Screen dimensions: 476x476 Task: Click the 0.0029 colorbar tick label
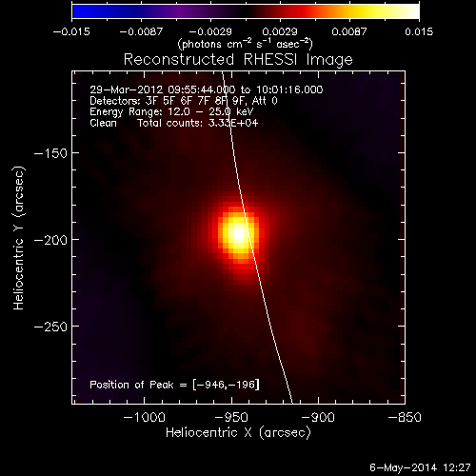(280, 31)
